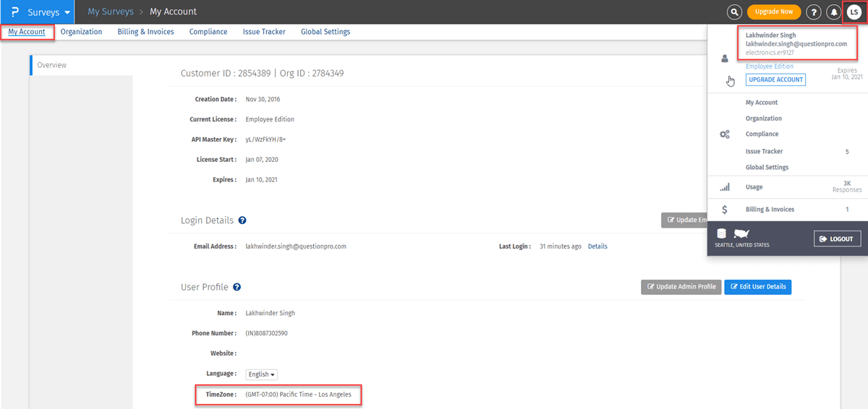
Task: Open the help question mark icon
Action: [814, 12]
